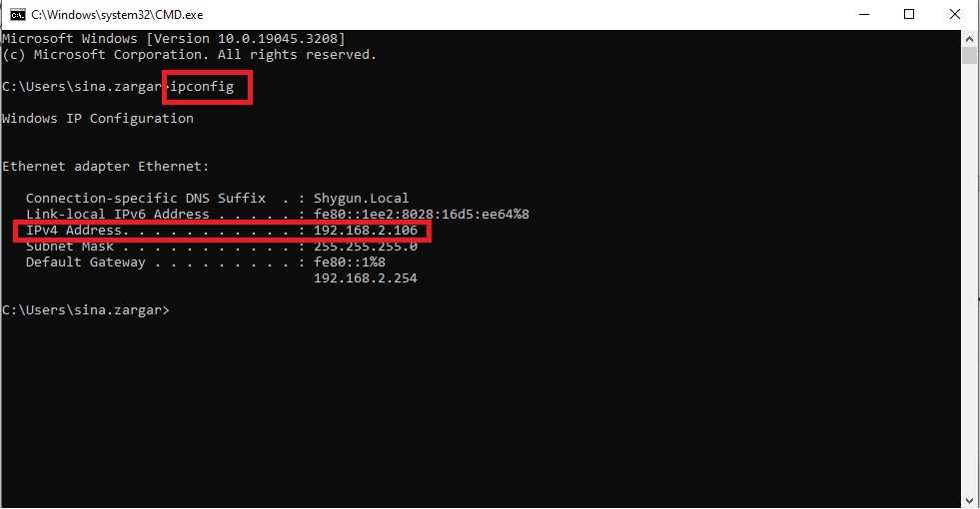Click the Subnet Mask value 255.255.255.0
Viewport: 980px width, 509px height.
366,247
